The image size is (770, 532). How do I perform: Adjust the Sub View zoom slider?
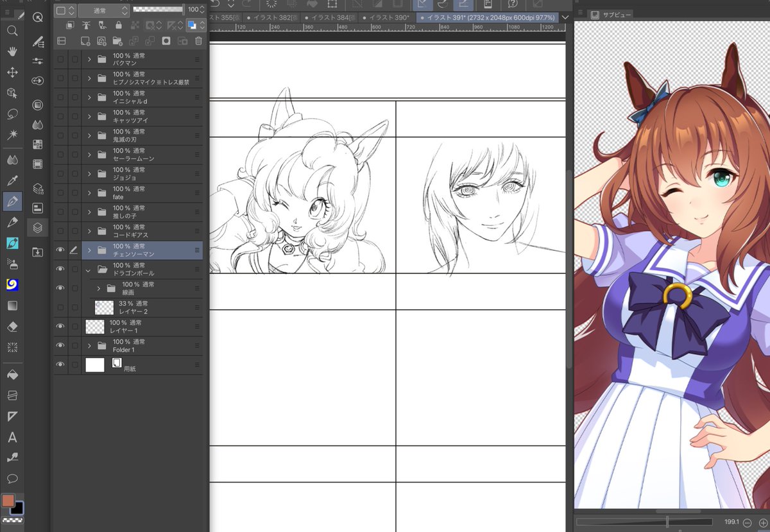point(644,522)
